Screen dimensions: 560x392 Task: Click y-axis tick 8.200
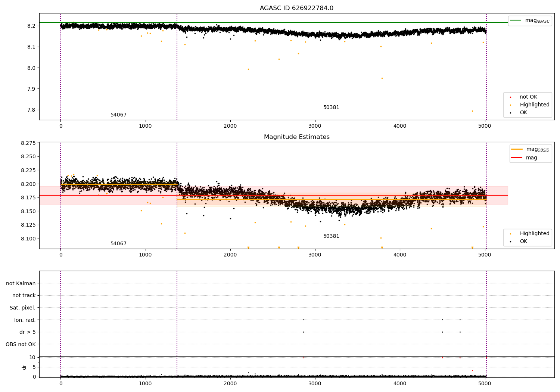click(x=28, y=184)
